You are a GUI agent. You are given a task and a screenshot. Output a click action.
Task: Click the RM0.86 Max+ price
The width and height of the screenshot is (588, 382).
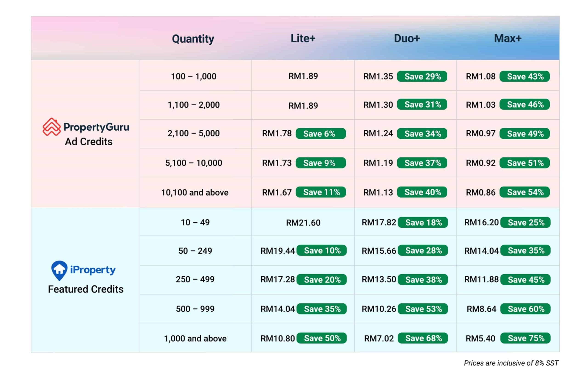(481, 192)
